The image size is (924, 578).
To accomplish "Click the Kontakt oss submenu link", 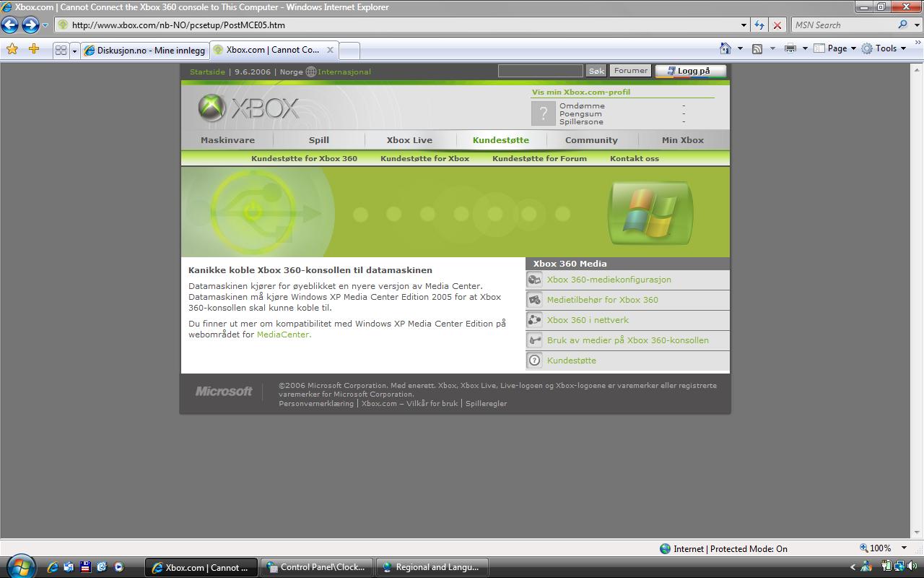I will [635, 158].
